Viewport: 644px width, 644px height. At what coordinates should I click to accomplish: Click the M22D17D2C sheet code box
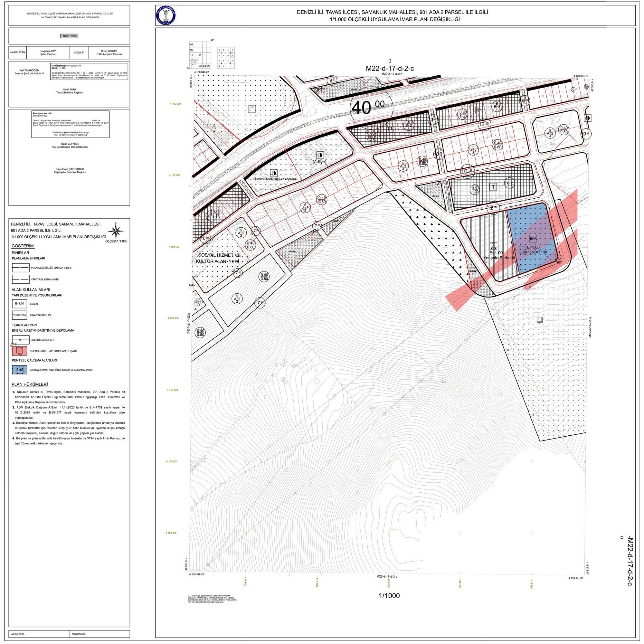tap(69, 36)
